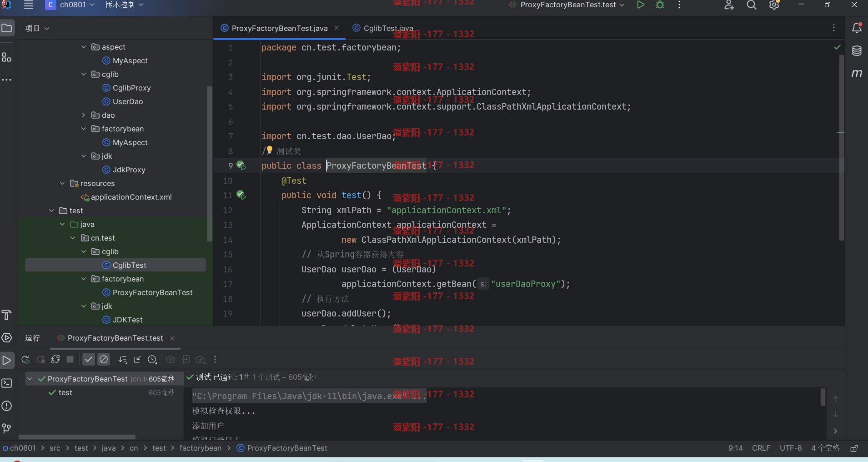Open the ch0801 project dropdown
Image resolution: width=868 pixels, height=462 pixels.
[x=70, y=5]
